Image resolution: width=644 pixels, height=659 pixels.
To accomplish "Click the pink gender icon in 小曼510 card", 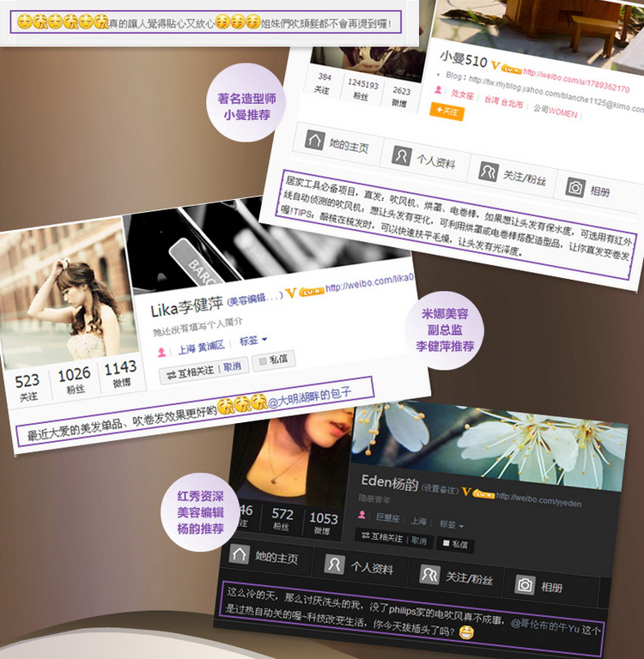I will (438, 90).
